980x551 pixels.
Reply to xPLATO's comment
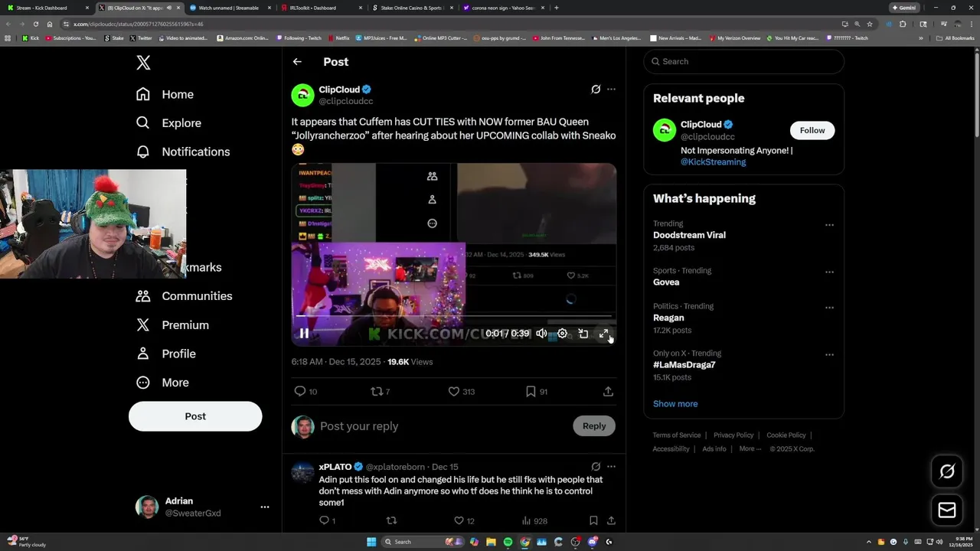tap(327, 520)
